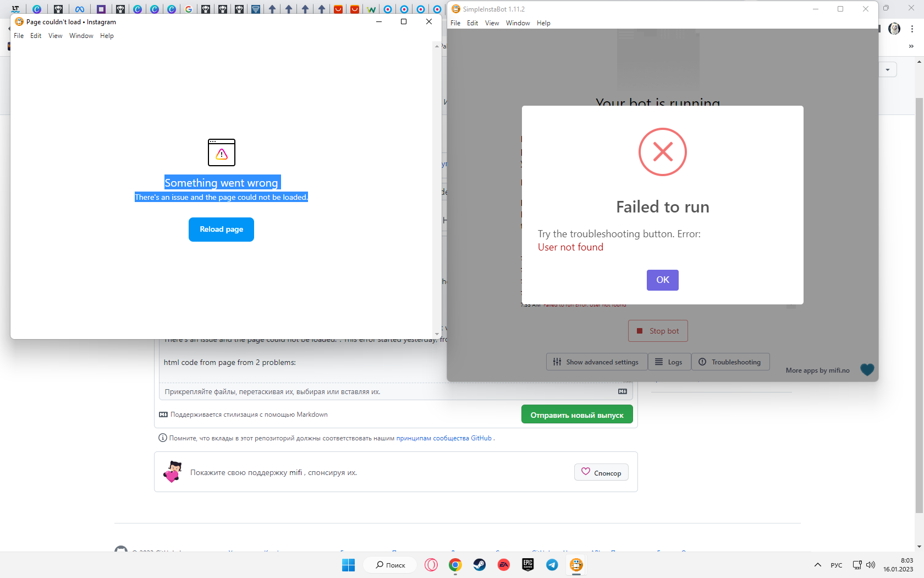This screenshot has width=924, height=578.
Task: Click the Steam icon in the taskbar
Action: point(480,565)
